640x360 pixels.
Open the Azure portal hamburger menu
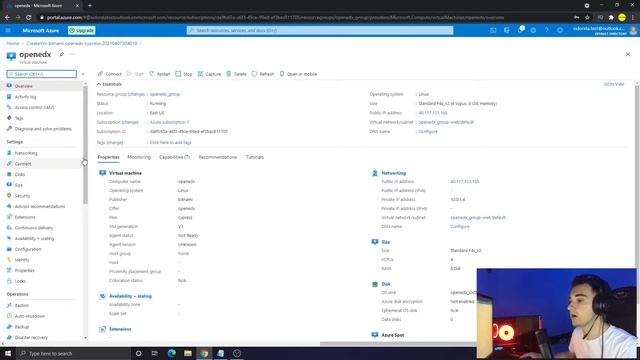[8, 30]
